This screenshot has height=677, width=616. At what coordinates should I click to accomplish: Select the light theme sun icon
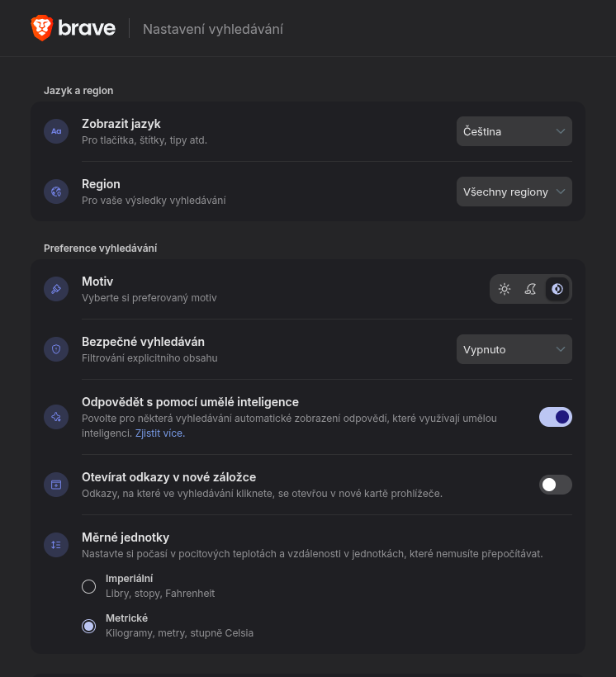click(x=505, y=289)
